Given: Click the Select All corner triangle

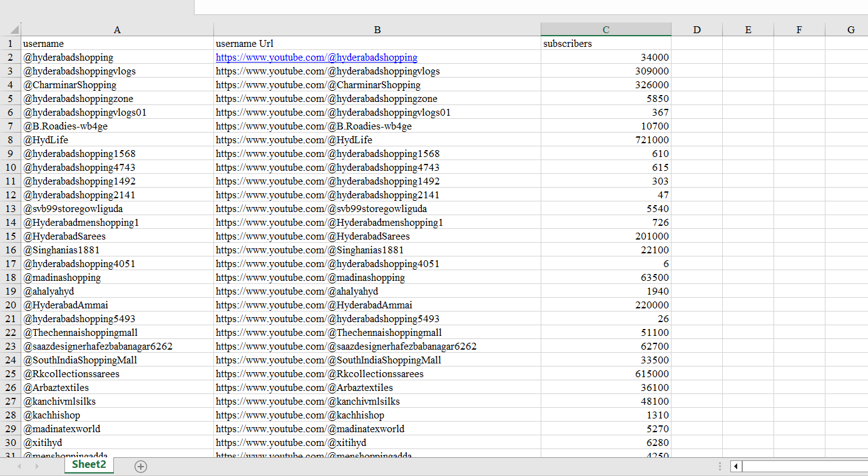Looking at the screenshot, I should point(13,29).
